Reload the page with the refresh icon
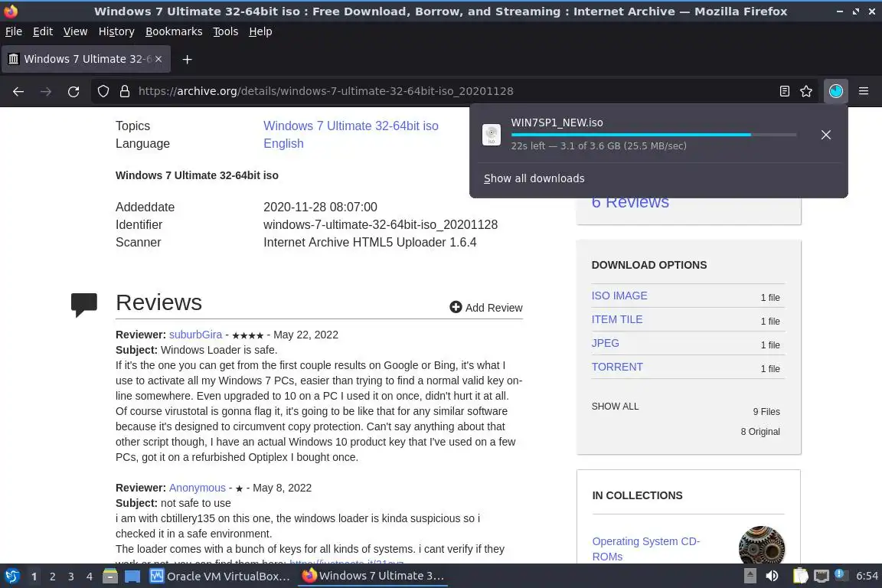 tap(73, 91)
